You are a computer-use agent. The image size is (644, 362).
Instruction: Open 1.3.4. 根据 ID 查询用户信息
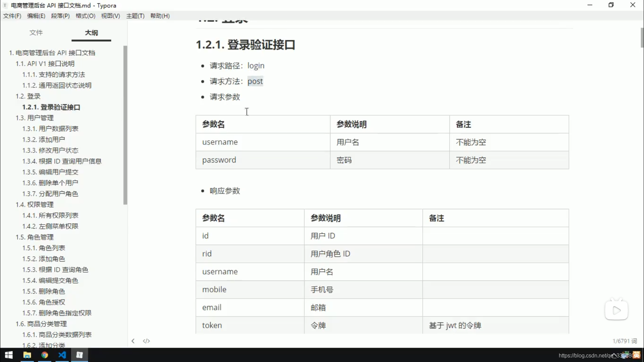click(x=62, y=161)
